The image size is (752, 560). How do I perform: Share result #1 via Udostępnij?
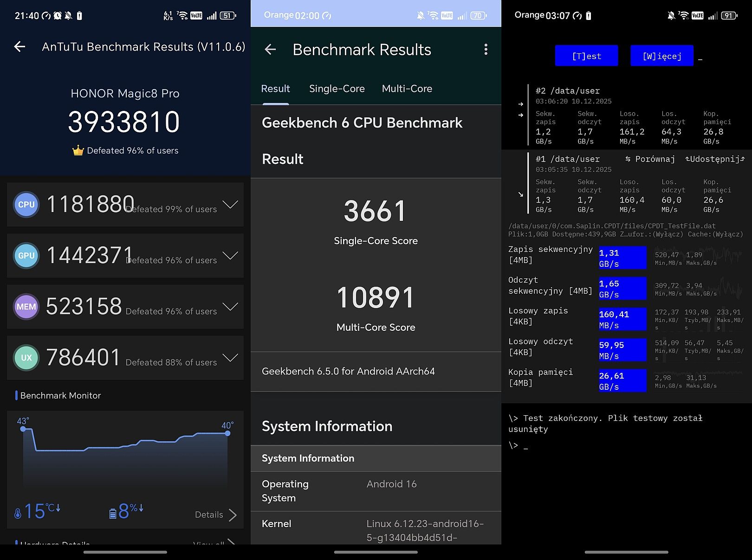pyautogui.click(x=715, y=159)
